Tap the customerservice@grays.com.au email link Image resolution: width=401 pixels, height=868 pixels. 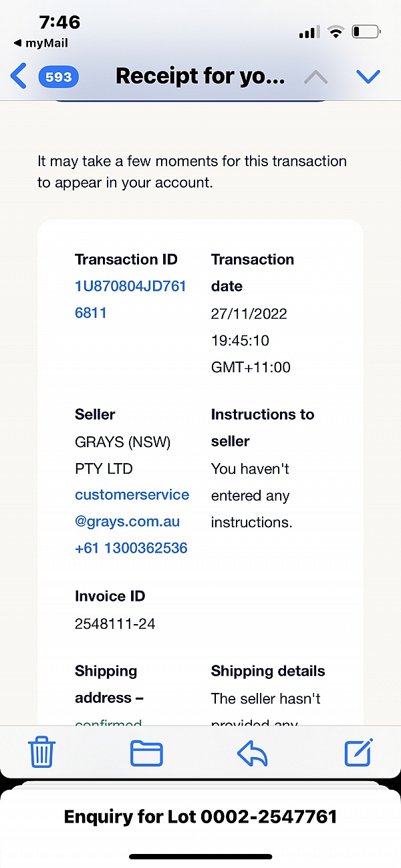point(132,508)
